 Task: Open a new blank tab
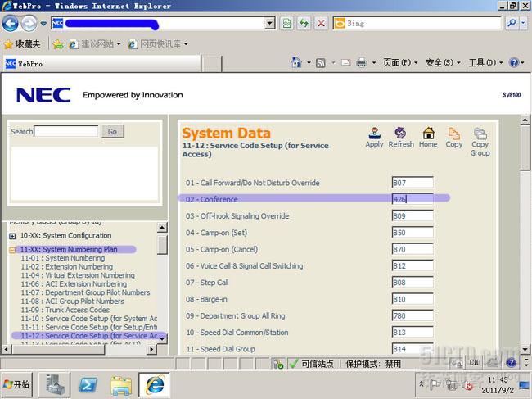(x=212, y=64)
